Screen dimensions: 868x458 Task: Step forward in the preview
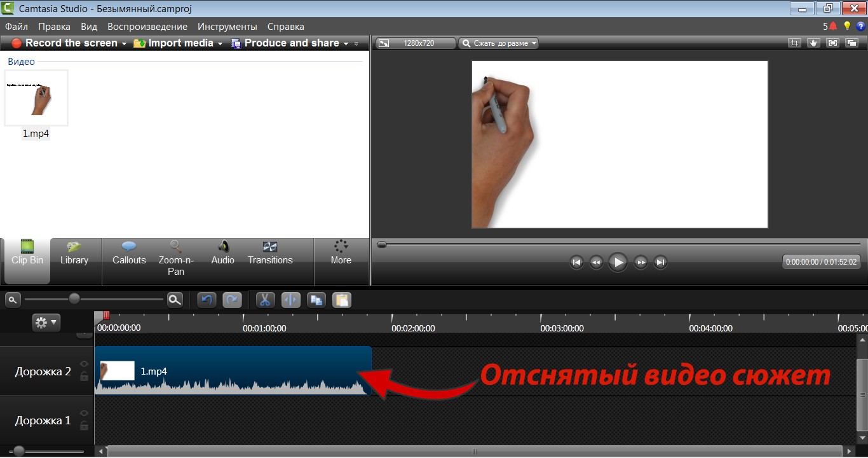coord(641,262)
